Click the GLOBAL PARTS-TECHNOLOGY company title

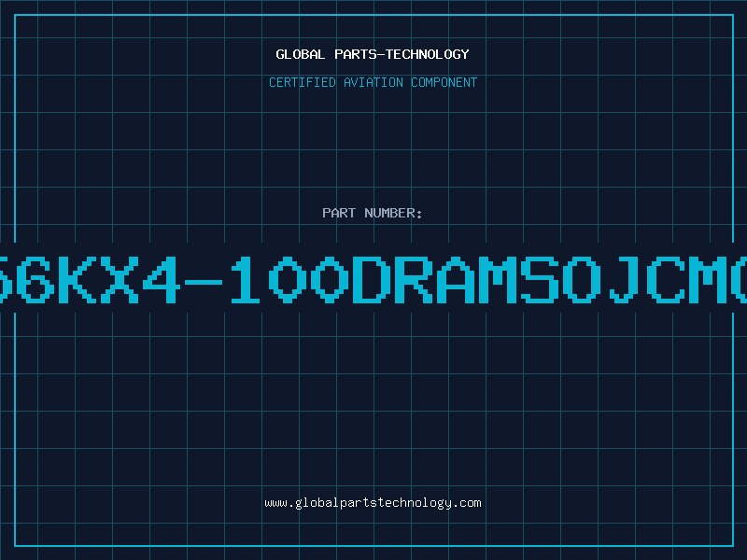(373, 54)
